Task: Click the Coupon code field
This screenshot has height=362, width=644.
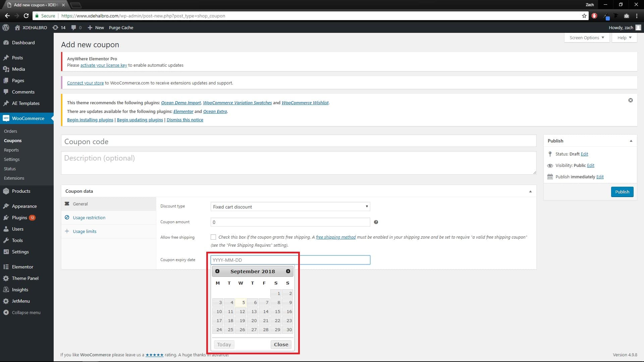Action: (299, 141)
